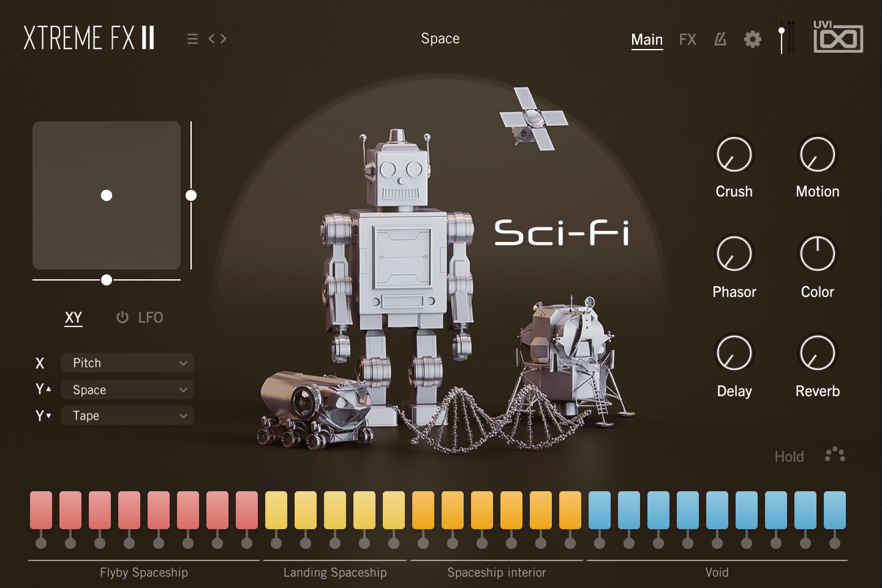Screen dimensions: 882x588
Task: Open the Y down Tape dropdown
Action: (127, 416)
